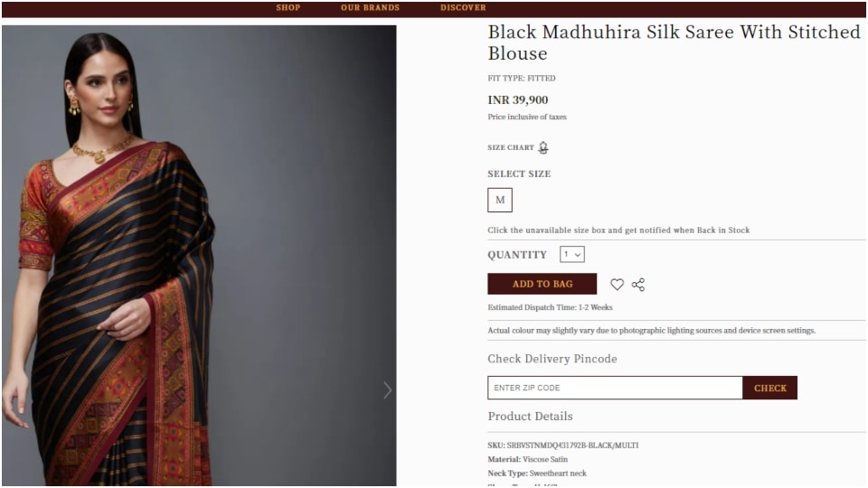
Task: Click the share icon next to wishlist
Action: point(638,285)
